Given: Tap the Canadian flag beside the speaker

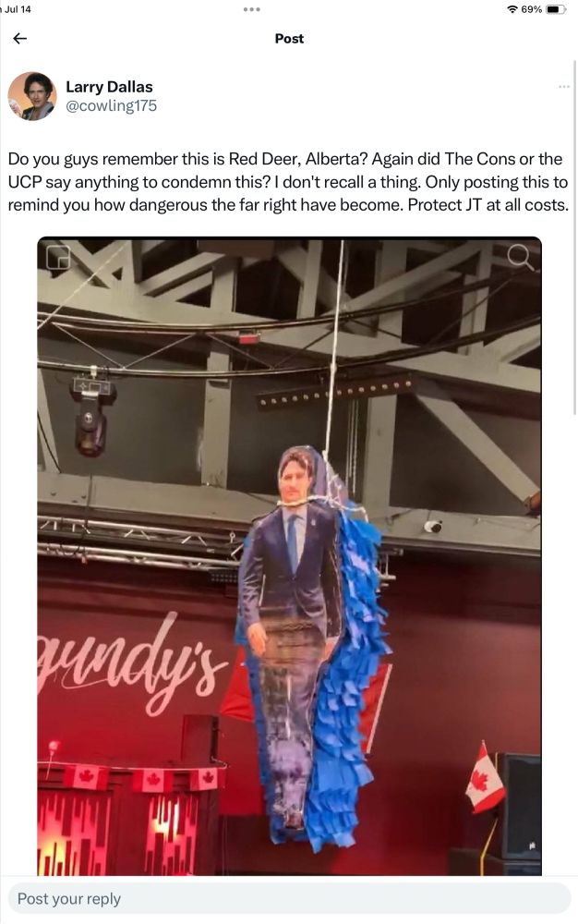Looking at the screenshot, I should coord(485,778).
